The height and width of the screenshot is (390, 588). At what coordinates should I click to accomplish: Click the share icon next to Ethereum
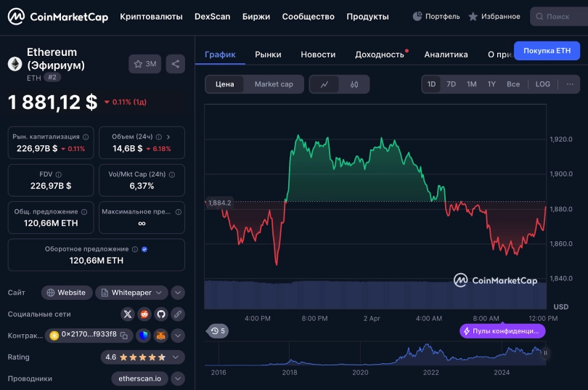click(x=175, y=64)
